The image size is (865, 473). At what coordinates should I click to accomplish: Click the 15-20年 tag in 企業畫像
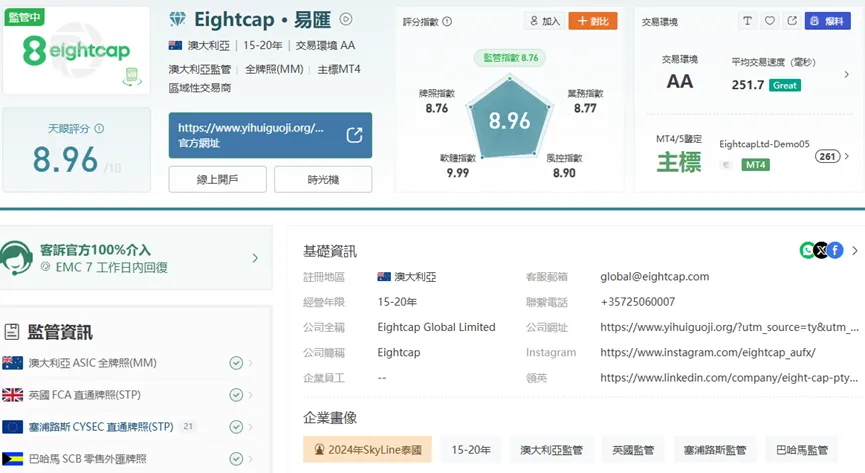pyautogui.click(x=471, y=450)
